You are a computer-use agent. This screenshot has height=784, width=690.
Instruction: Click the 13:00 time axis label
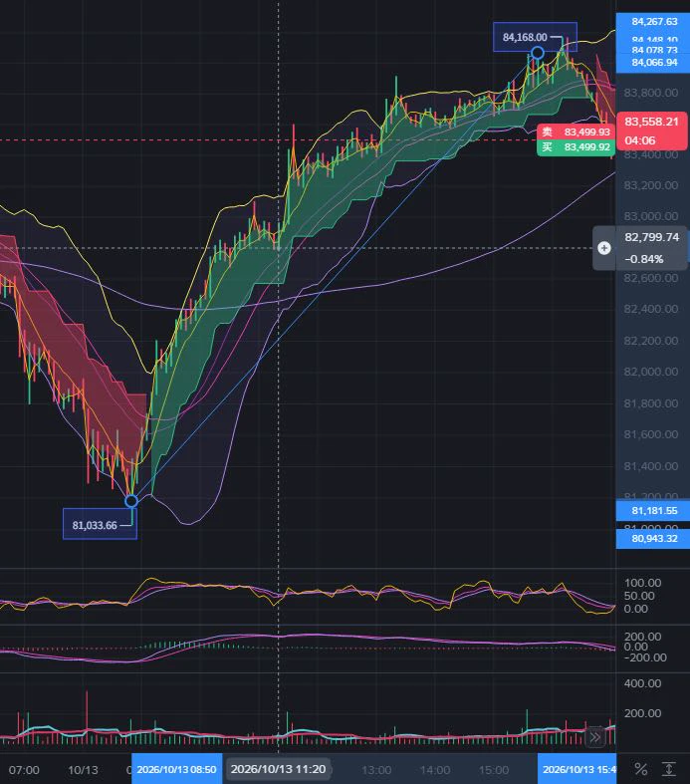pos(376,770)
